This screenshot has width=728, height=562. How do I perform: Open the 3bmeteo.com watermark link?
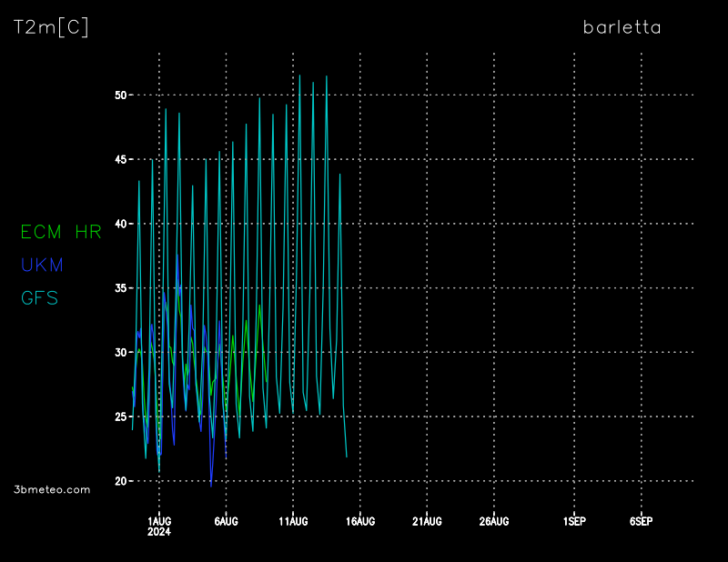point(53,489)
